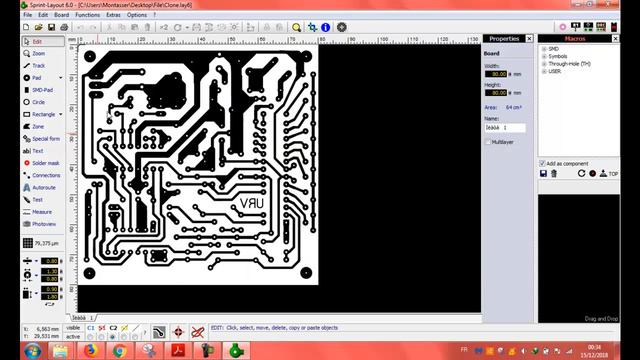Screen dimensions: 640x360
Task: Open the Rectangle tool dropdown arrow
Action: point(61,114)
